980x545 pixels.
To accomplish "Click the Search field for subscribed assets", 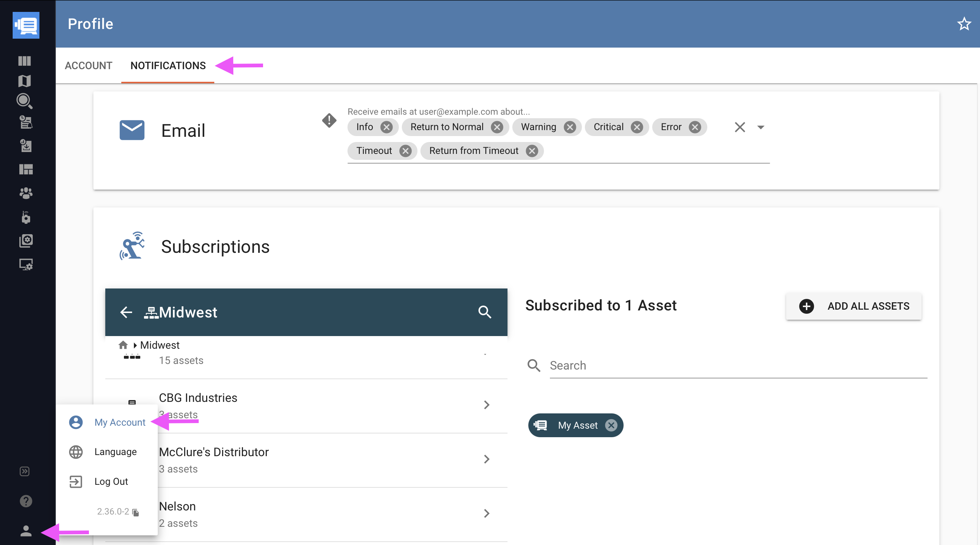I will point(738,365).
